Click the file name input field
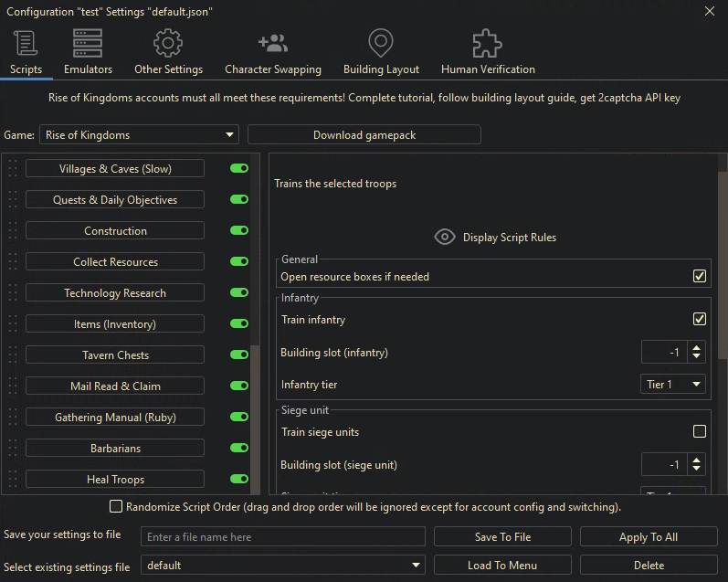The width and height of the screenshot is (728, 582). (283, 536)
